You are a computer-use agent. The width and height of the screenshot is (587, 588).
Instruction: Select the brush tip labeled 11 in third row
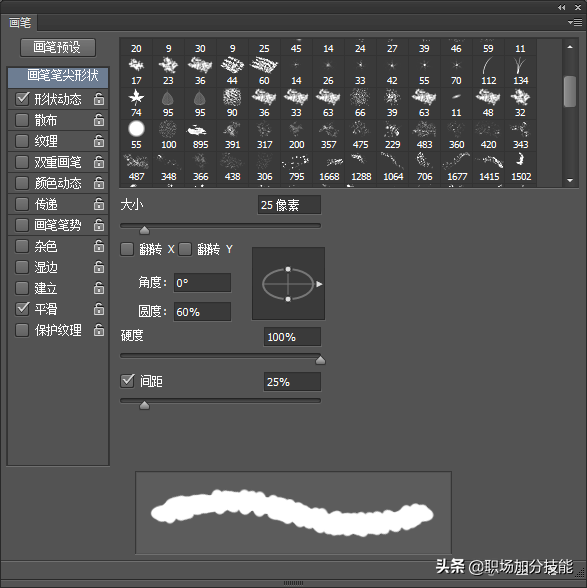tap(456, 103)
